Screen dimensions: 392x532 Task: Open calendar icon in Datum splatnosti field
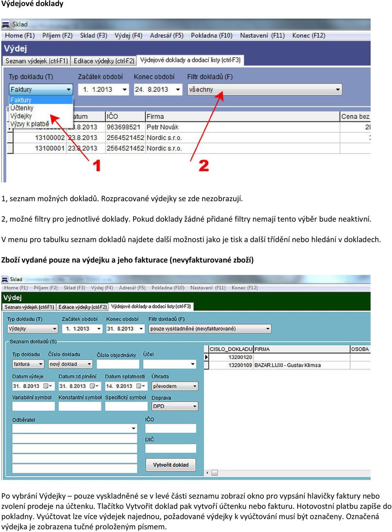141,386
